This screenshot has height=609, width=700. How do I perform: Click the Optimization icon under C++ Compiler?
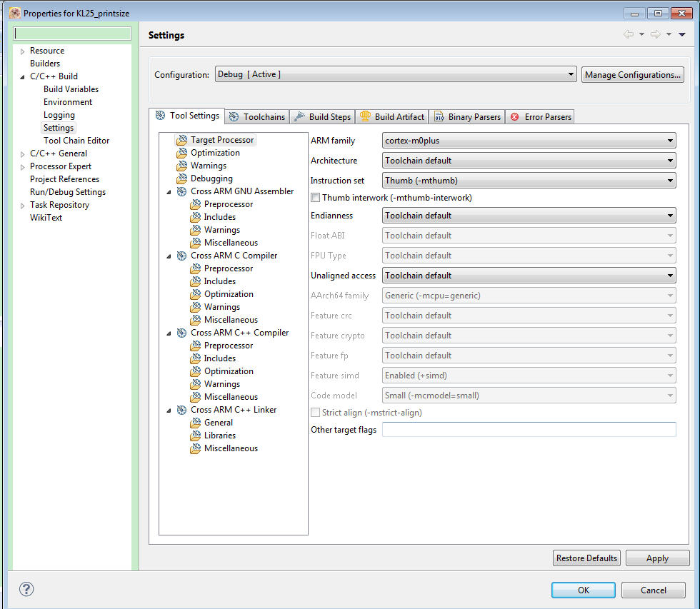click(195, 371)
